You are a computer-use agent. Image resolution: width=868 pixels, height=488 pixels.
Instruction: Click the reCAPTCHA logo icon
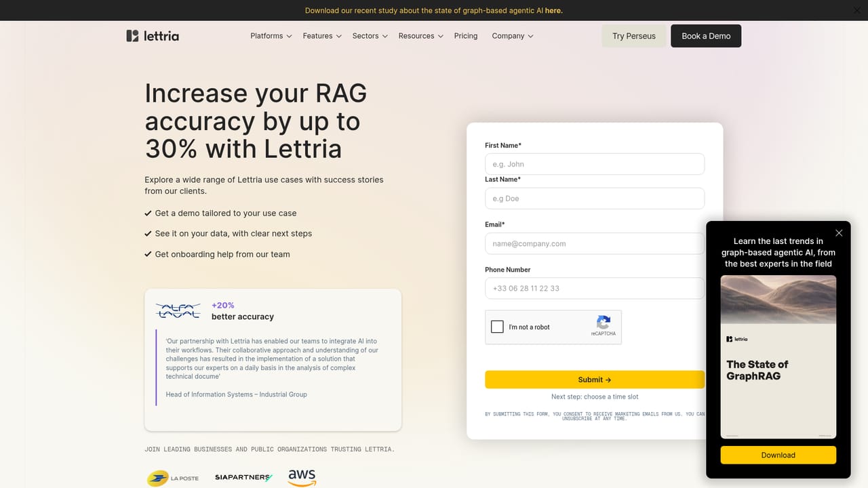coord(604,322)
